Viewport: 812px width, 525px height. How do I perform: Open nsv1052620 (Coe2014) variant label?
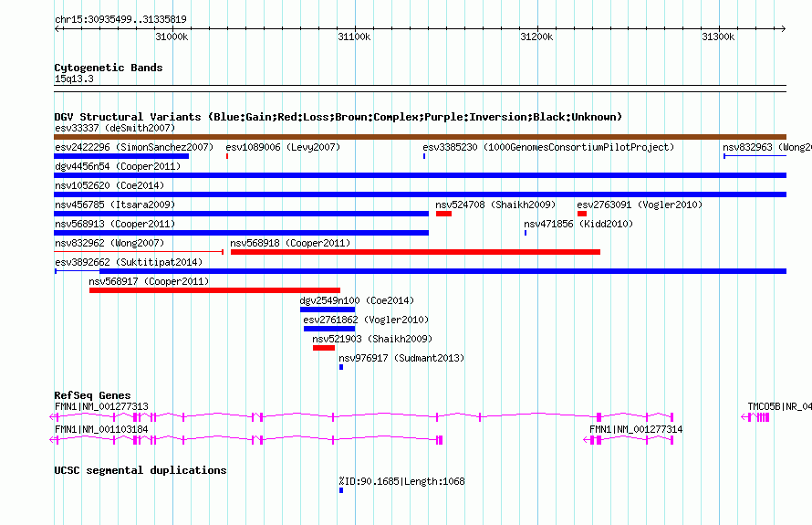(109, 185)
